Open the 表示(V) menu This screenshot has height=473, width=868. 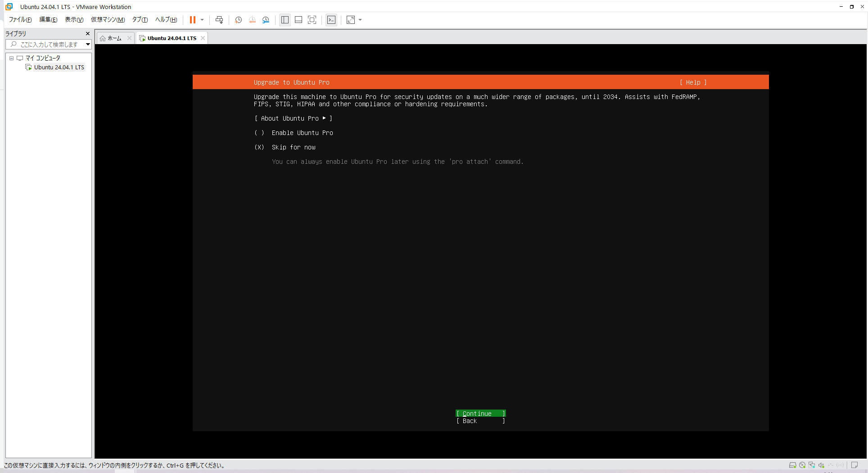point(74,20)
